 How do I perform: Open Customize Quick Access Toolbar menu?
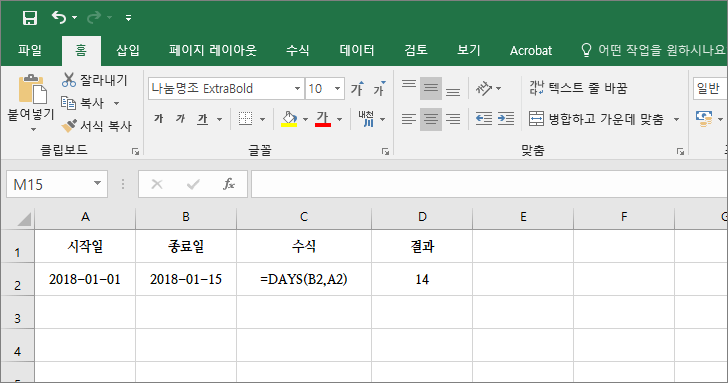(128, 18)
